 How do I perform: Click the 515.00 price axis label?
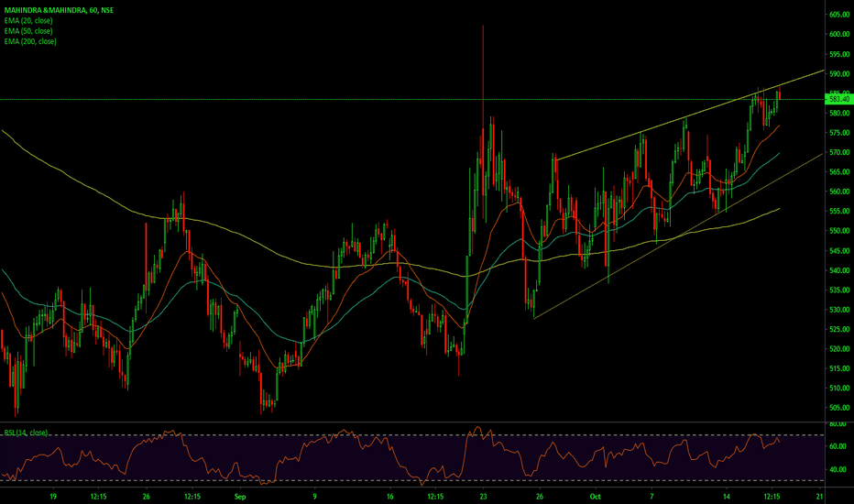click(x=839, y=369)
